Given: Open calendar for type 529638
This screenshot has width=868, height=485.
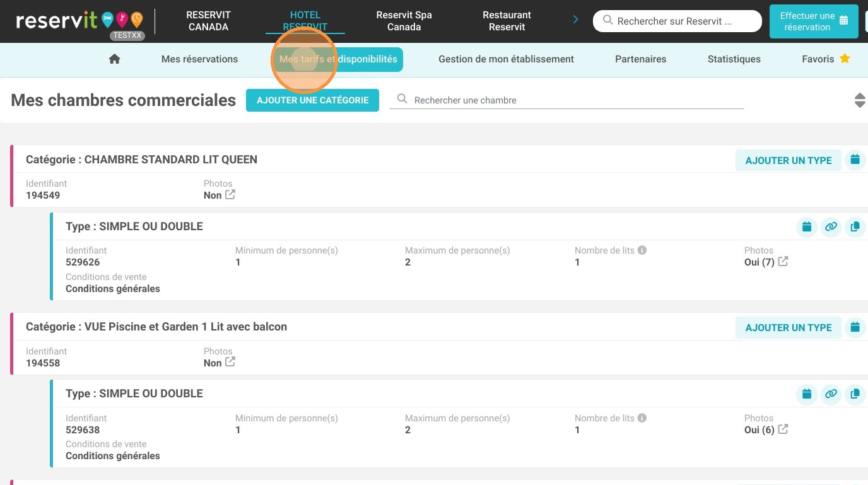Looking at the screenshot, I should coord(806,394).
